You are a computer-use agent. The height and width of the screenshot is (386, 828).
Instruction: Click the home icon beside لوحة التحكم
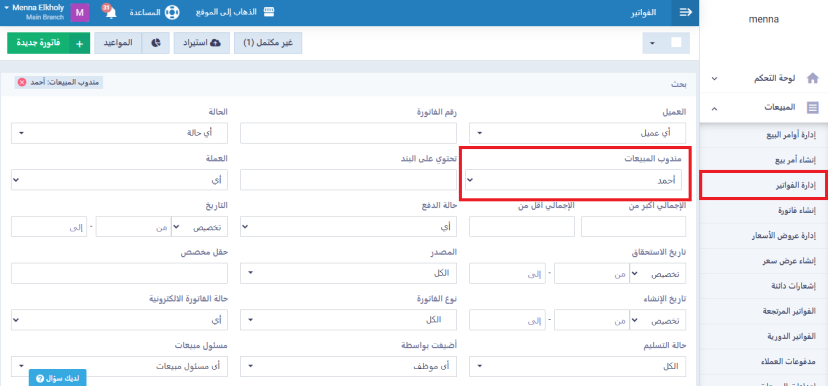point(813,79)
